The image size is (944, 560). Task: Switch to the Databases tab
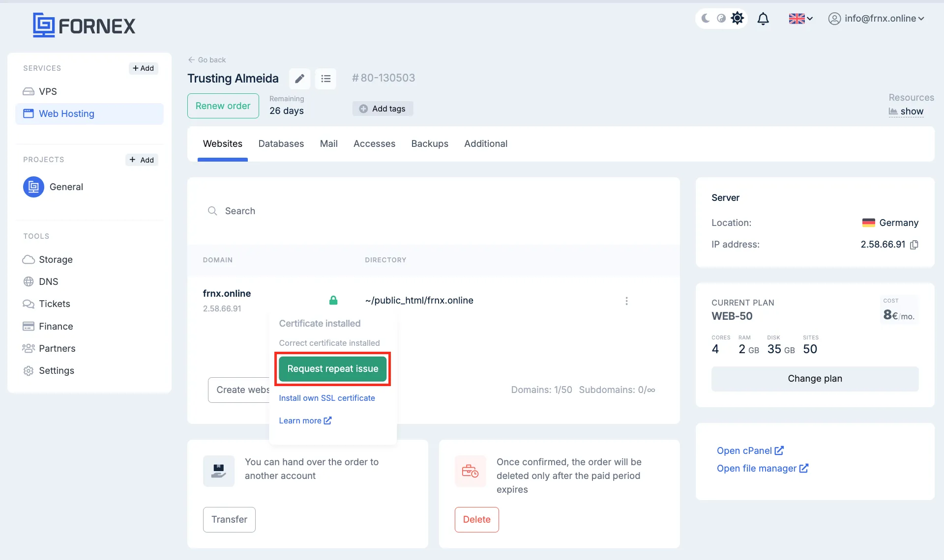281,143
